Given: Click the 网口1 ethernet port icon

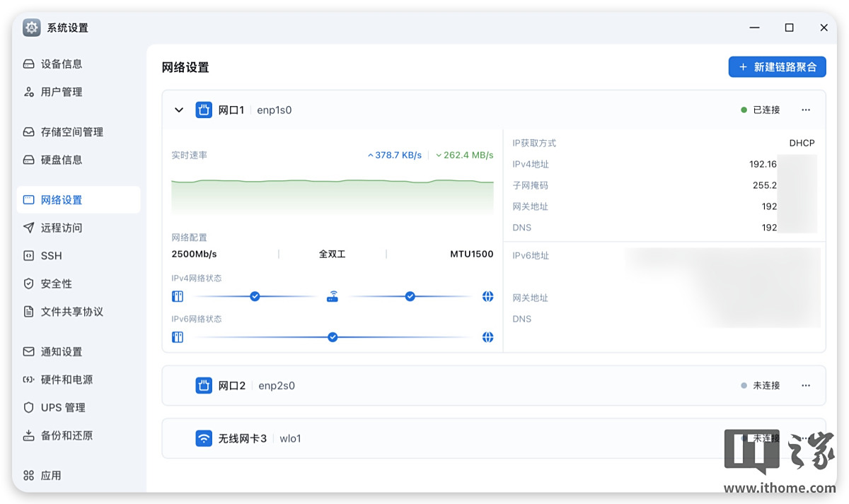Looking at the screenshot, I should pyautogui.click(x=204, y=110).
